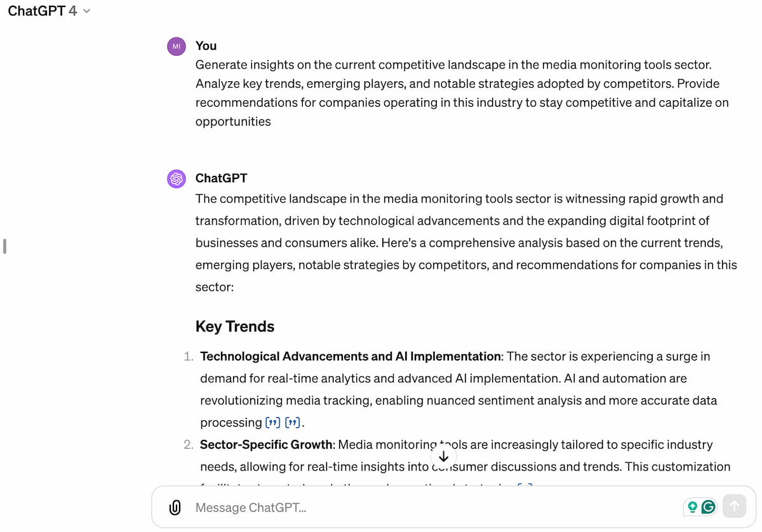Viewport: 762px width, 532px height.
Task: Select the green Grammarly icon in the message bar
Action: tap(709, 507)
